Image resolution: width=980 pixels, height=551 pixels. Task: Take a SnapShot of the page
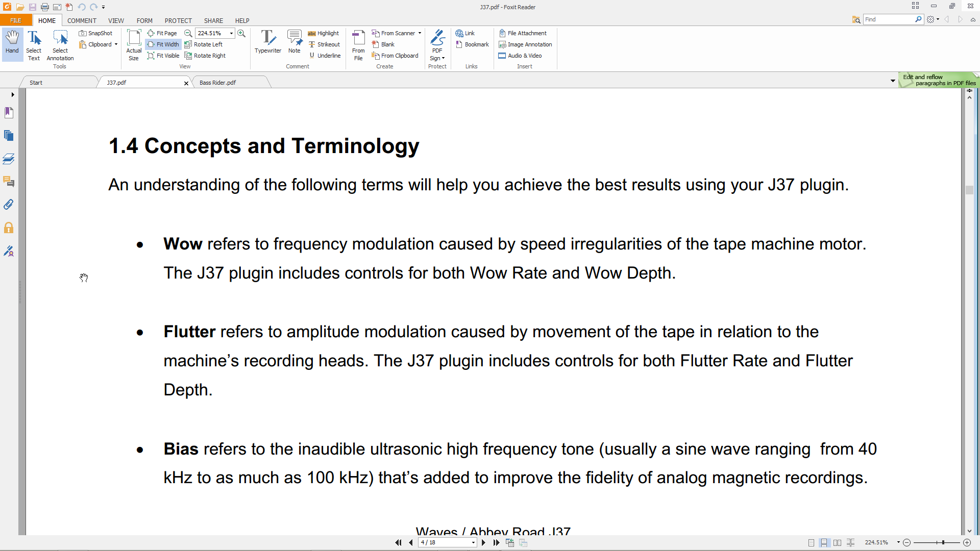(x=95, y=33)
